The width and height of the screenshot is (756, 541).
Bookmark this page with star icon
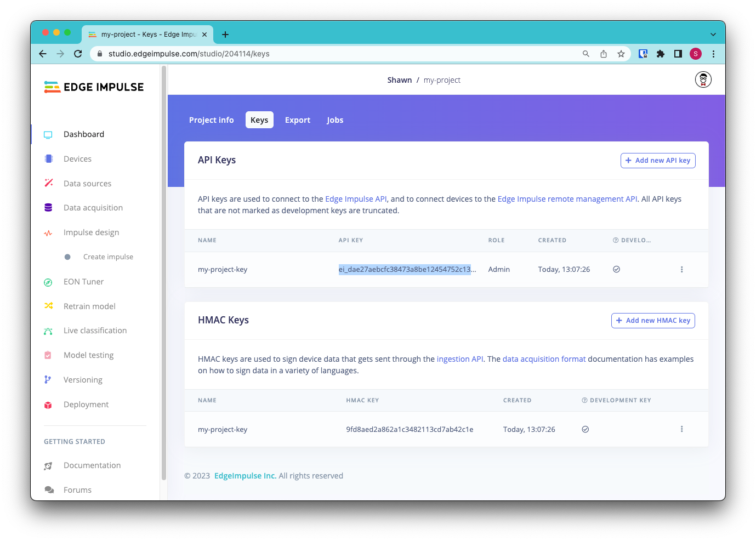click(621, 54)
